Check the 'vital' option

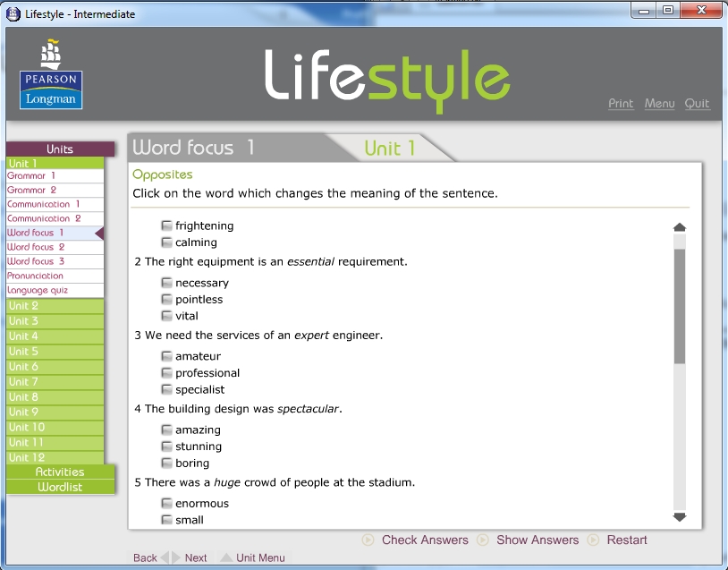(166, 316)
